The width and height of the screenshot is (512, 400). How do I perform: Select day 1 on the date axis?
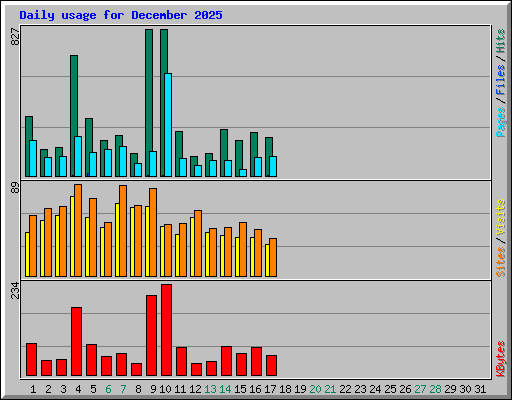33,389
